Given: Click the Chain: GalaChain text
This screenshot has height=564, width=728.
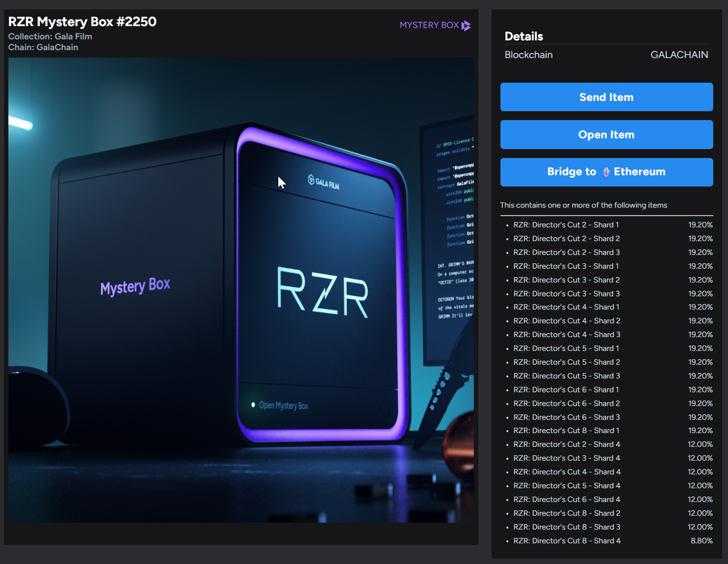Looking at the screenshot, I should click(x=43, y=47).
